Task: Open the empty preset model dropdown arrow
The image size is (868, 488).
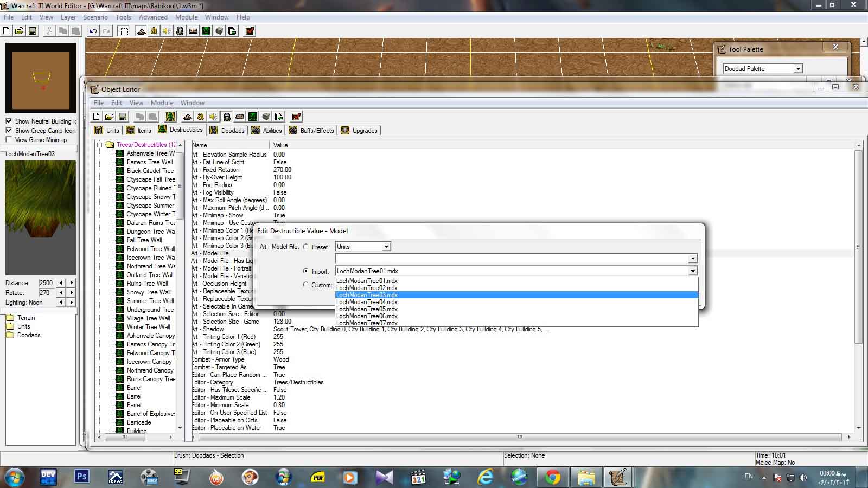Action: [693, 259]
